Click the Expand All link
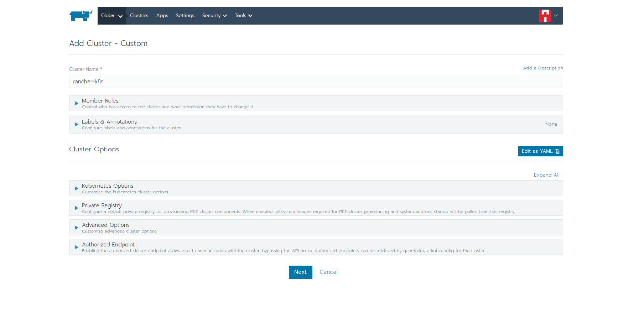 coord(546,175)
